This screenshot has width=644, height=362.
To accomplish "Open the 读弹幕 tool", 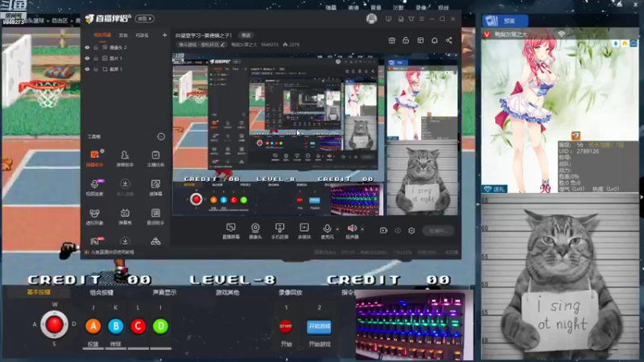I will [155, 187].
